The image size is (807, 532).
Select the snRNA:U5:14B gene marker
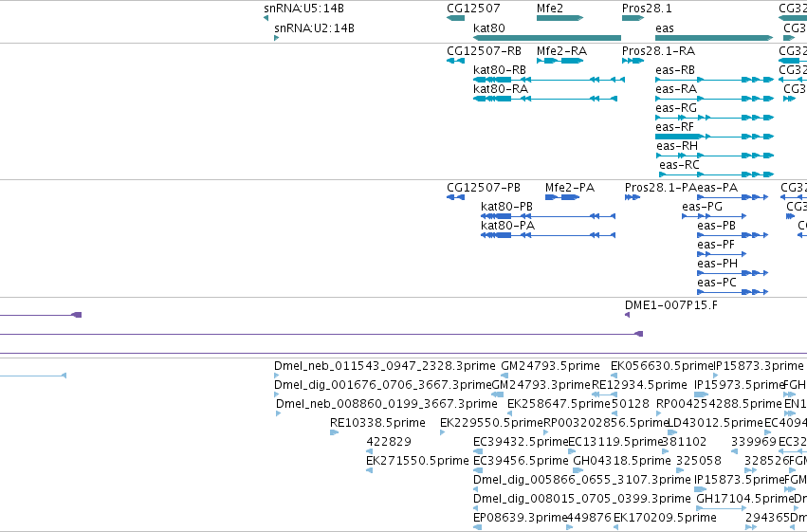266,18
